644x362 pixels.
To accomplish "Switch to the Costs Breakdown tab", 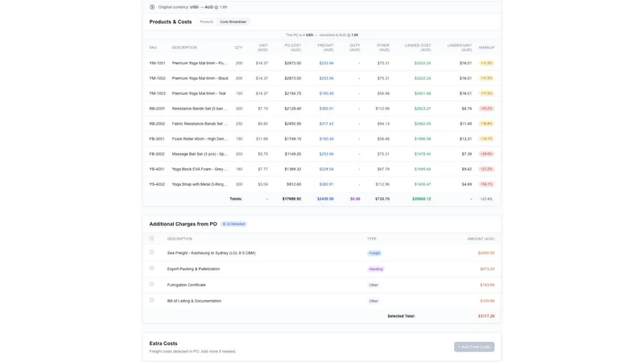I will pos(233,22).
